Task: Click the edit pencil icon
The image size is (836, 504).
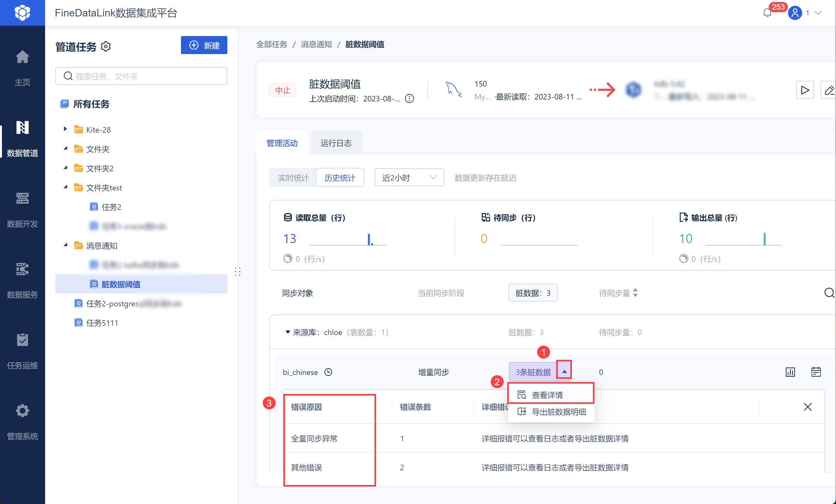Action: [x=829, y=90]
